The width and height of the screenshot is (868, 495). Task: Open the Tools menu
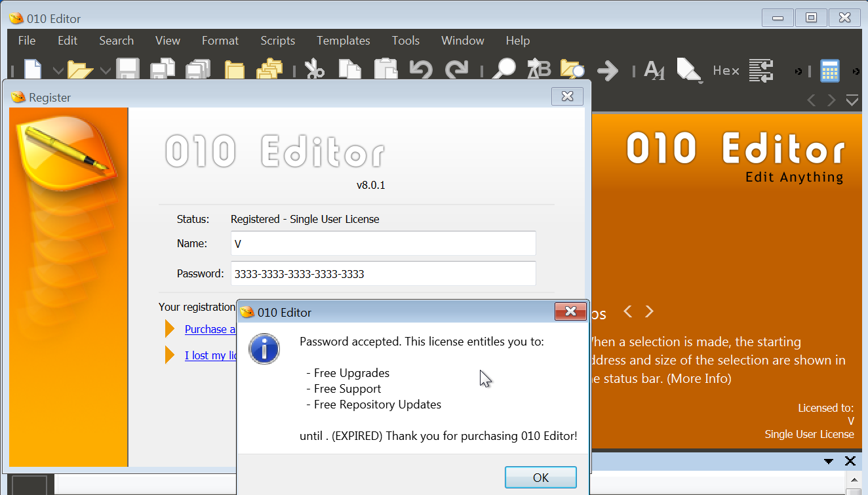(x=406, y=41)
